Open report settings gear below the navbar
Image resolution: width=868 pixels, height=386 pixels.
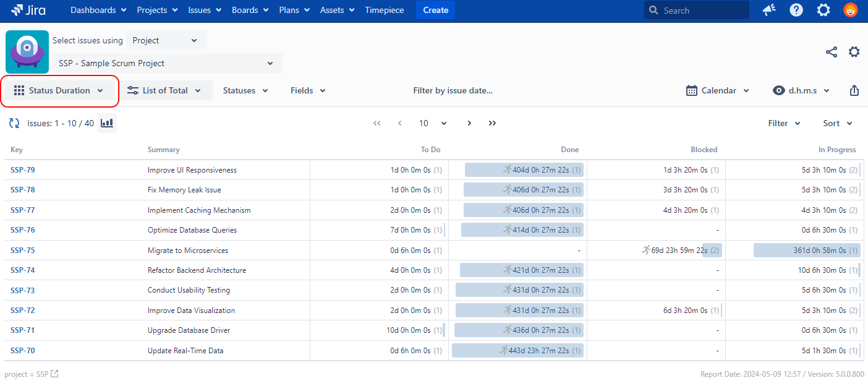(x=854, y=52)
